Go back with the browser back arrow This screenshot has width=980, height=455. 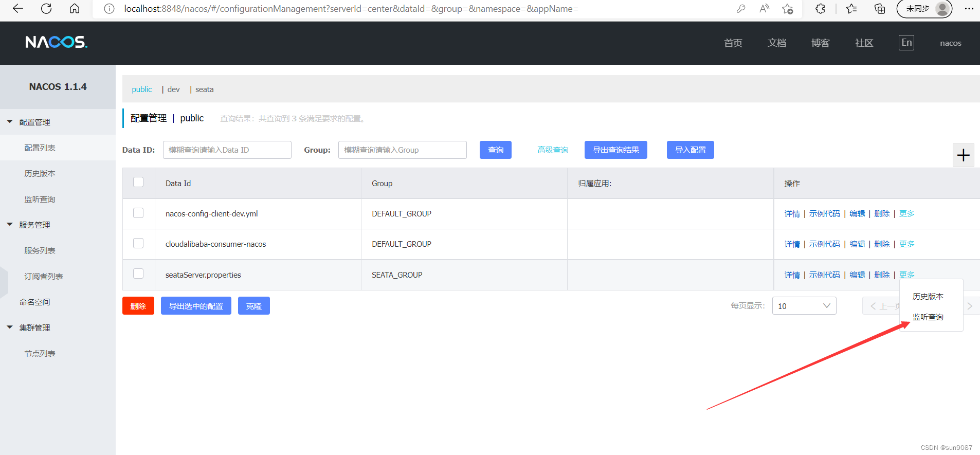18,8
